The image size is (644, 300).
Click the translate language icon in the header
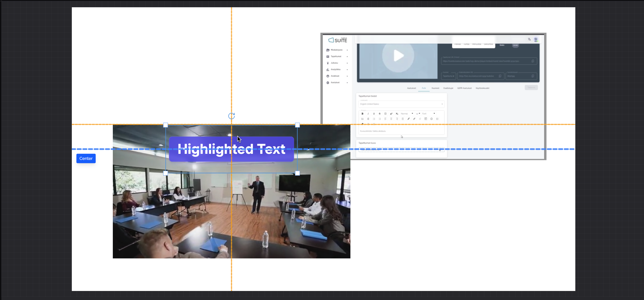point(529,39)
